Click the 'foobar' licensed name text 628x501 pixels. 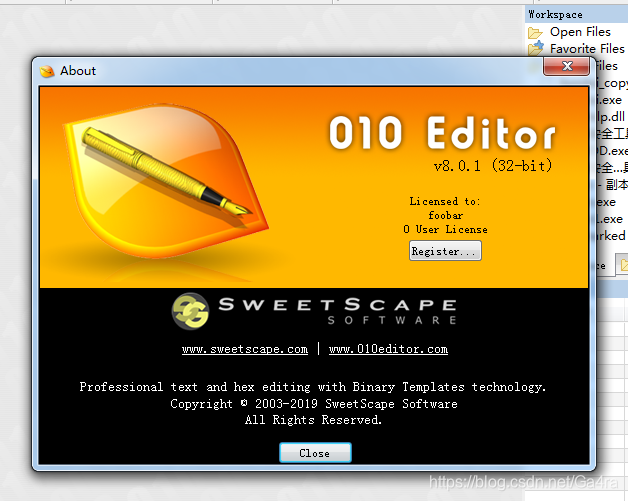pos(445,215)
